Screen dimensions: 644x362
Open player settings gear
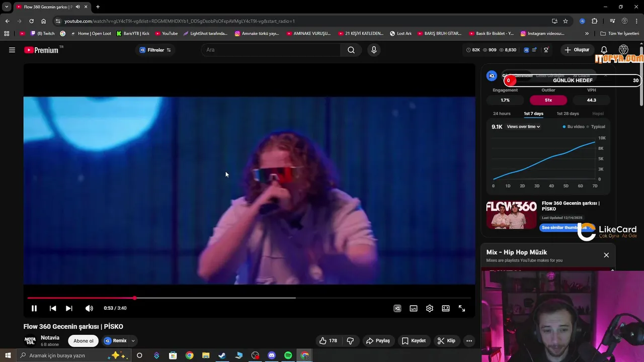click(430, 308)
